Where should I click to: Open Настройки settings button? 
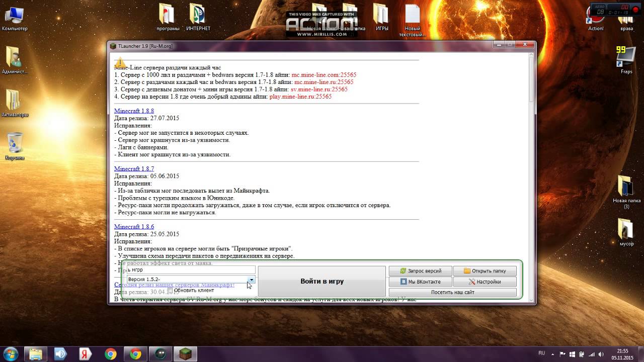tap(485, 282)
